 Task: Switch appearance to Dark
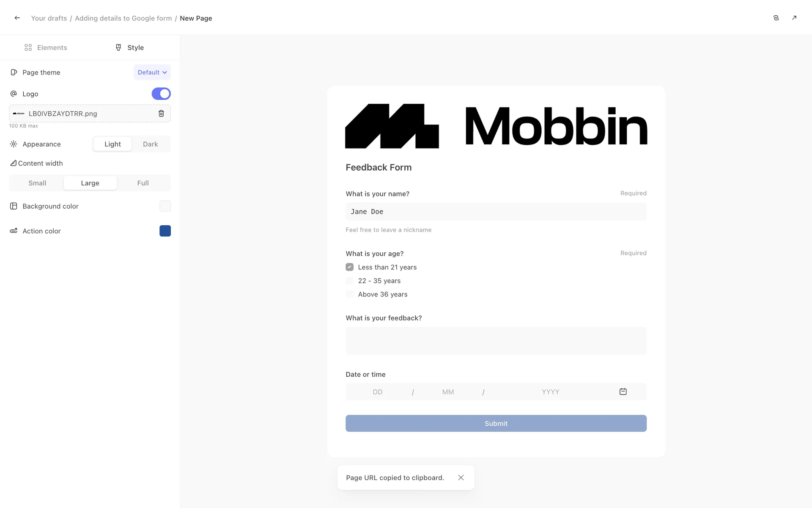pyautogui.click(x=150, y=144)
